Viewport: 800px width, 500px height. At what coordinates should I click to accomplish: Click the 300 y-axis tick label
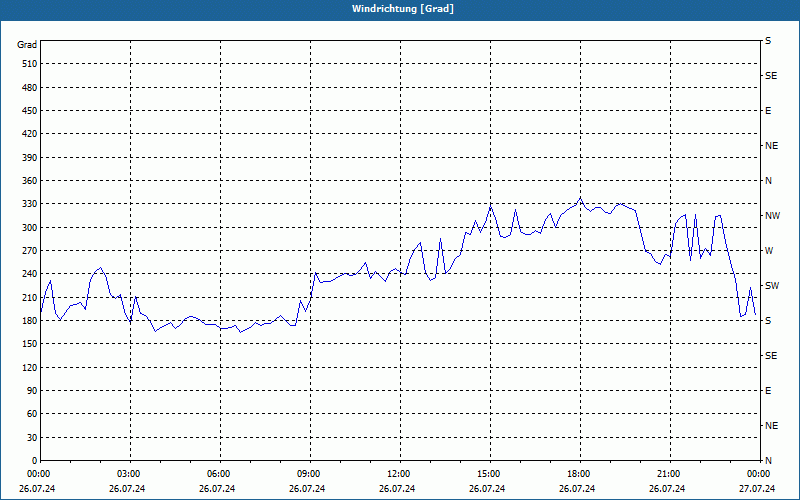pos(29,228)
